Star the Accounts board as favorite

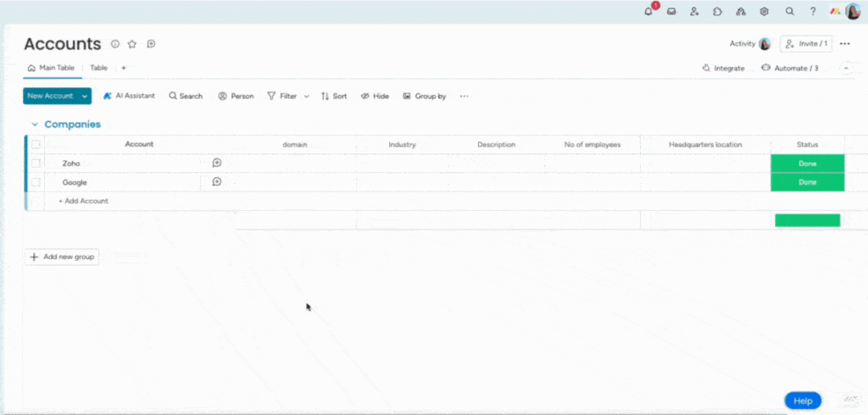click(x=131, y=44)
